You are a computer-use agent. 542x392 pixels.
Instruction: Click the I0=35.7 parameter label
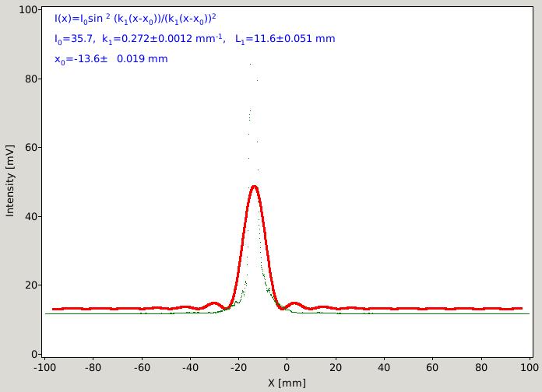click(x=74, y=39)
